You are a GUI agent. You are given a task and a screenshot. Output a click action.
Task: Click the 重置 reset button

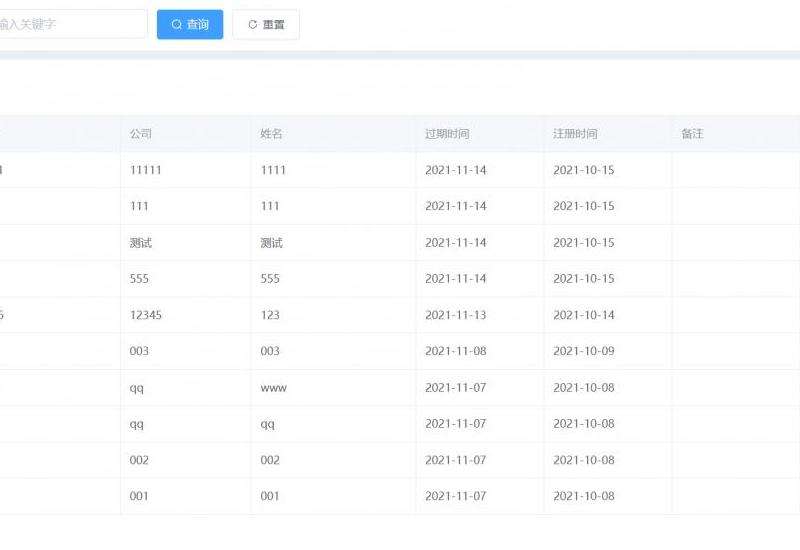click(266, 24)
